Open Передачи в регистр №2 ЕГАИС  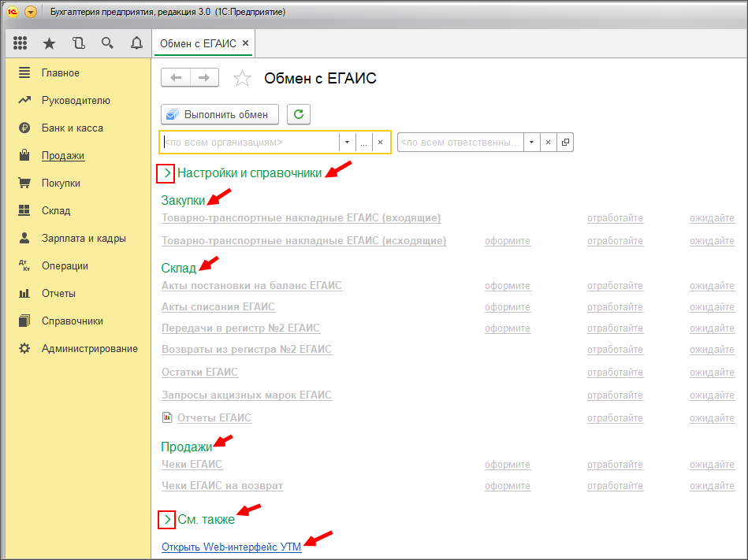coord(240,328)
